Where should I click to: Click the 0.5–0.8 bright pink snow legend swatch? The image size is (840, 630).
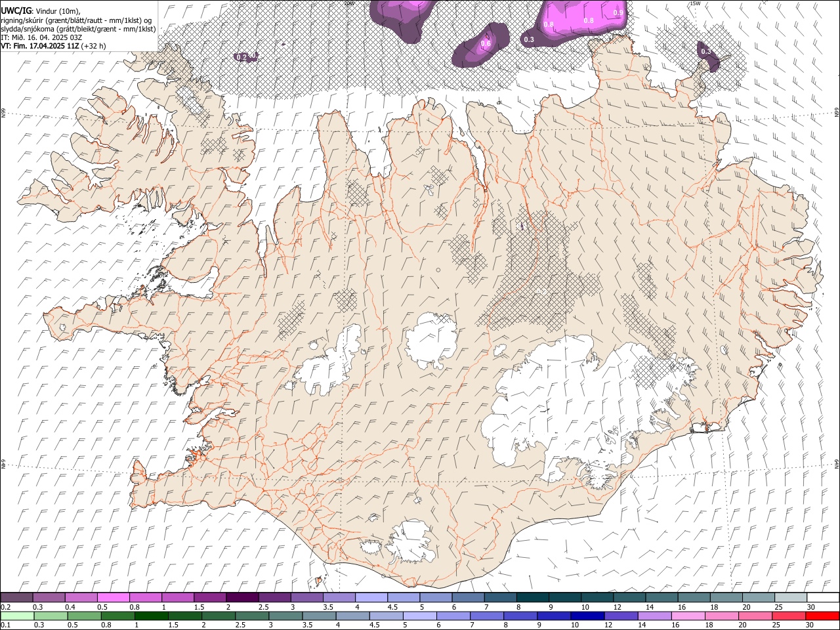(x=113, y=598)
